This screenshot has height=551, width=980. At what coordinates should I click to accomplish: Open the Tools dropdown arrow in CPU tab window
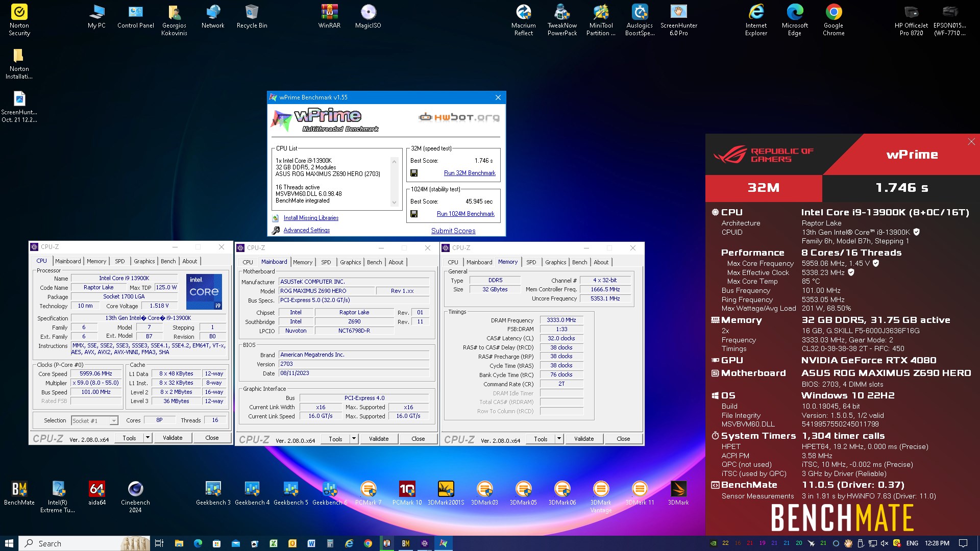point(148,438)
